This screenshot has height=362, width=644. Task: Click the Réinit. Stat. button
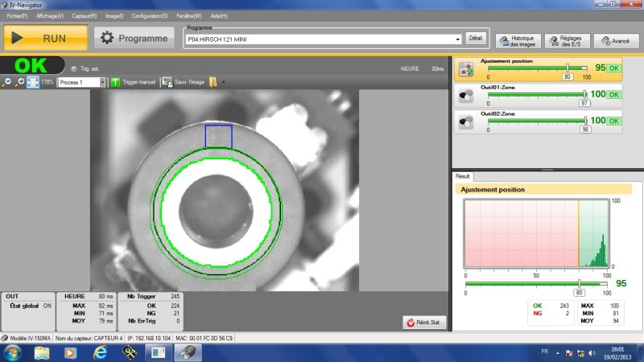(x=424, y=323)
